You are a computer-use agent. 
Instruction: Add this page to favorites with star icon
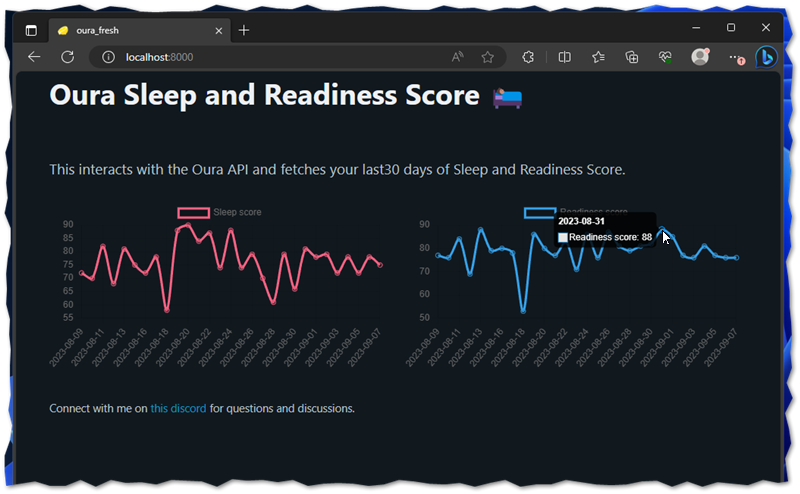488,57
